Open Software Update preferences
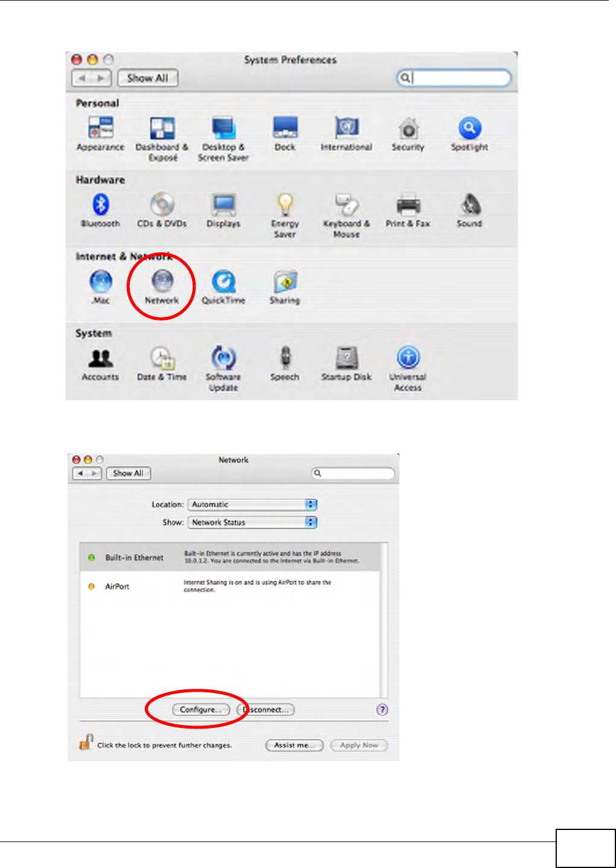This screenshot has width=616, height=868. coord(223,358)
